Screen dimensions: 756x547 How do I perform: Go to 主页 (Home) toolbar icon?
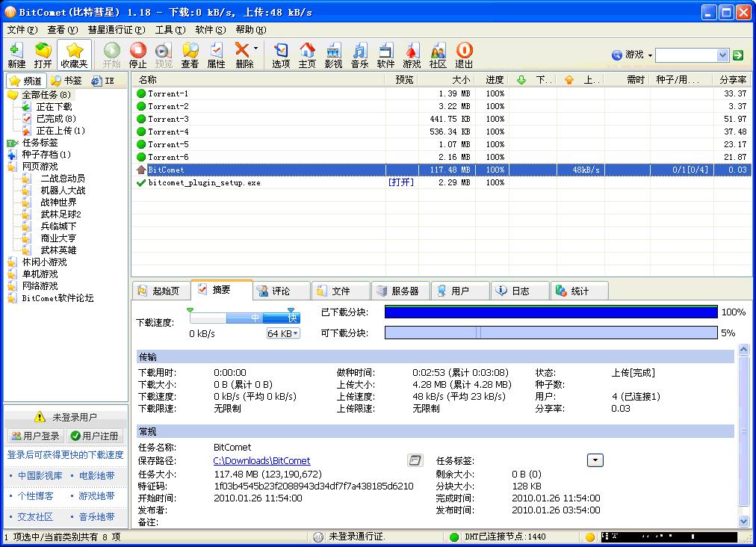tap(307, 55)
